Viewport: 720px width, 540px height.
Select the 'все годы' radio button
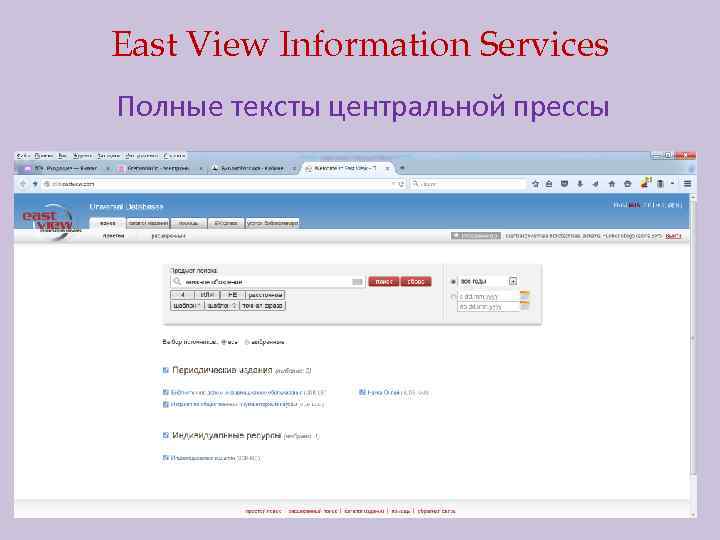[x=453, y=281]
